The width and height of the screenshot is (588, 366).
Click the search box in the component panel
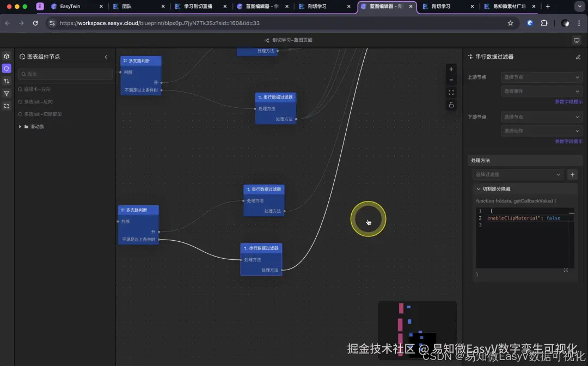click(65, 74)
